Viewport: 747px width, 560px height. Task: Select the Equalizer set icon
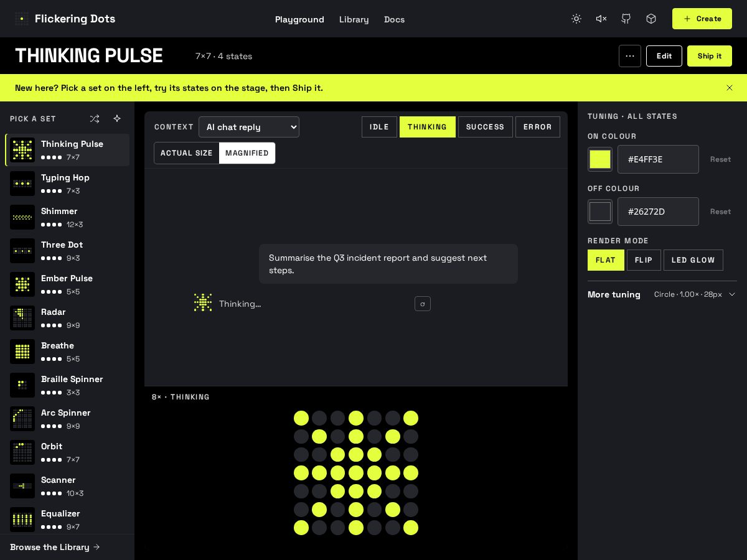tap(22, 520)
